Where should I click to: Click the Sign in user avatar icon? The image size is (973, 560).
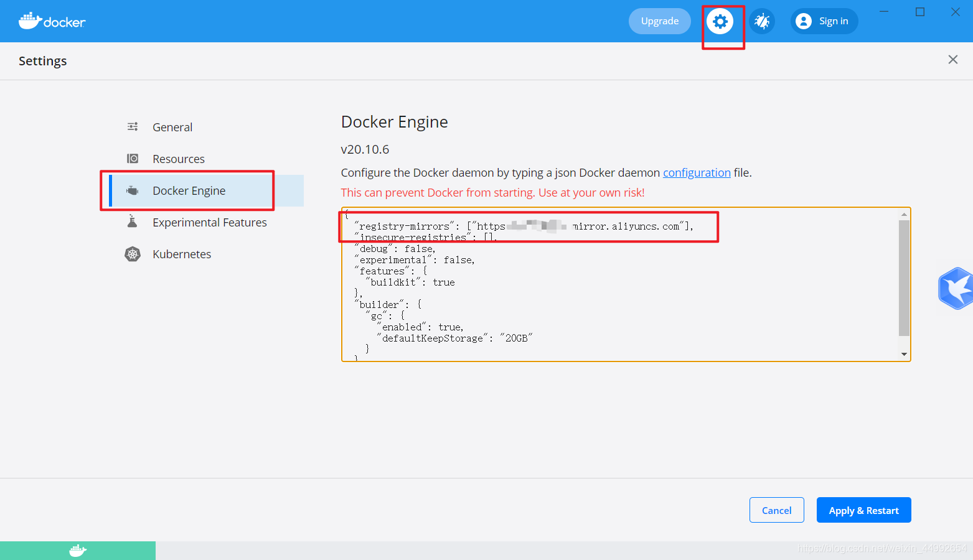click(x=804, y=21)
